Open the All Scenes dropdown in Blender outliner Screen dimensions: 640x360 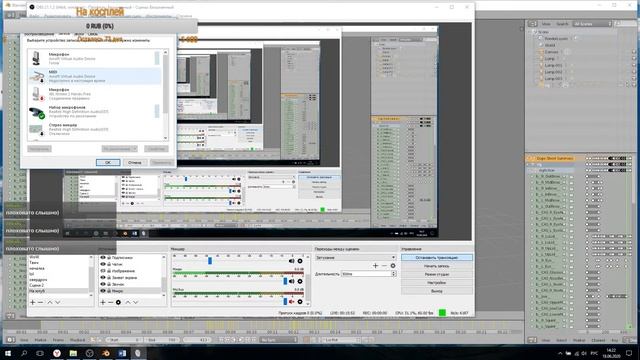(591, 24)
